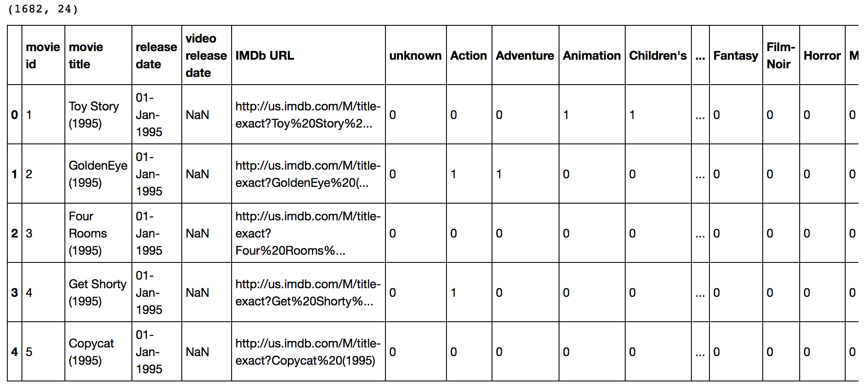868x390 pixels.
Task: Click the 'Film-Noir' column header
Action: pos(780,55)
